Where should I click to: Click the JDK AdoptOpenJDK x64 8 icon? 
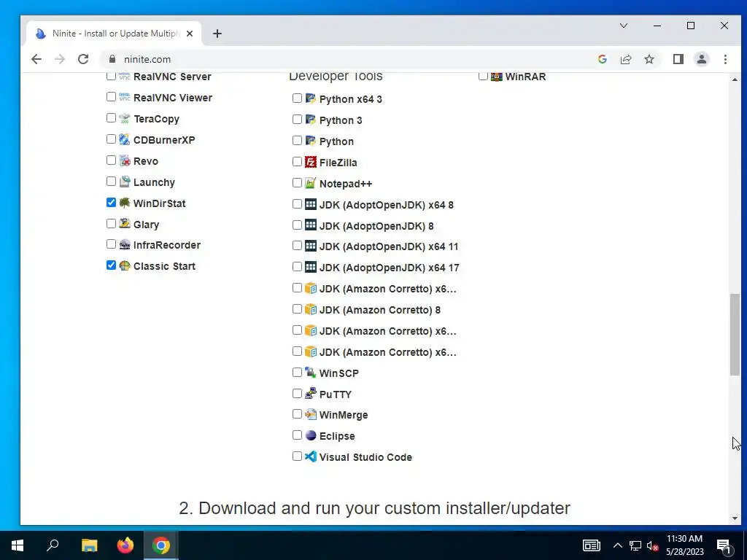pos(311,204)
